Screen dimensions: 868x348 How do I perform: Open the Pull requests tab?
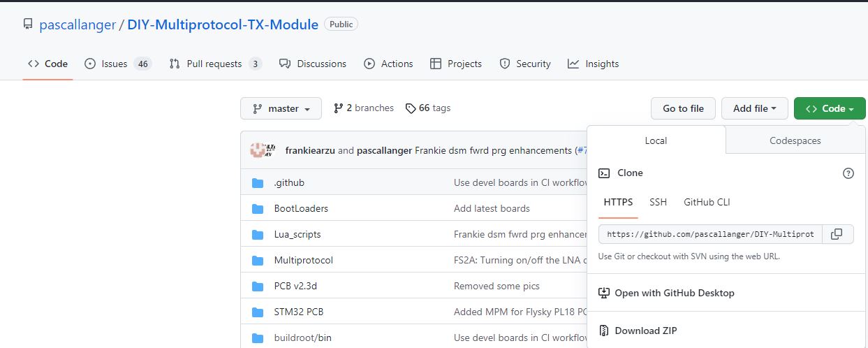tap(215, 64)
